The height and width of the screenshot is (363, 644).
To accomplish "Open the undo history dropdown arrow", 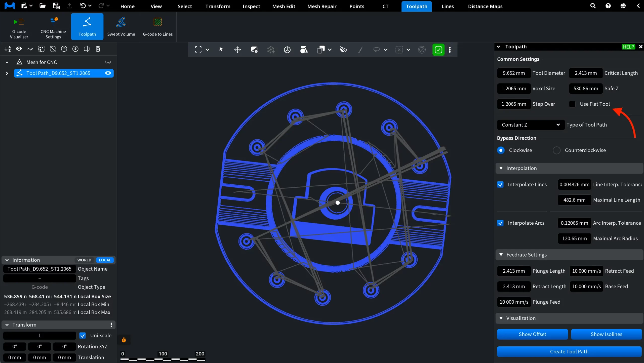I will [90, 6].
